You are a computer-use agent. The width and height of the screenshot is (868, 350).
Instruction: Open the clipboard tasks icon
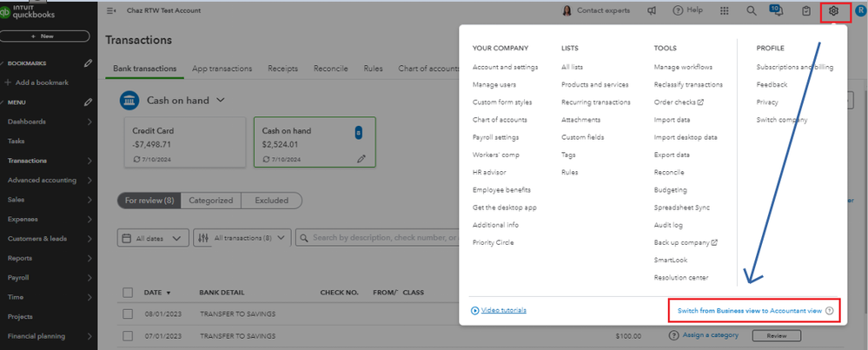tap(806, 11)
